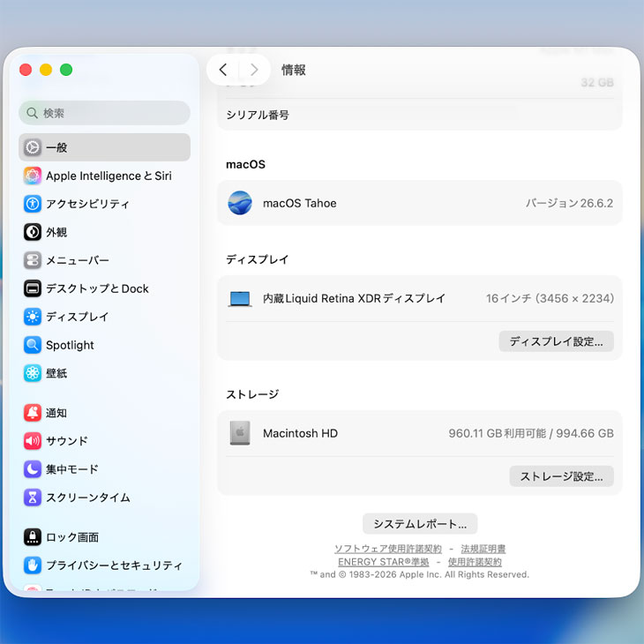Open Apple Intelligence と Siri icon
Viewport: 644px width, 644px height.
click(33, 176)
